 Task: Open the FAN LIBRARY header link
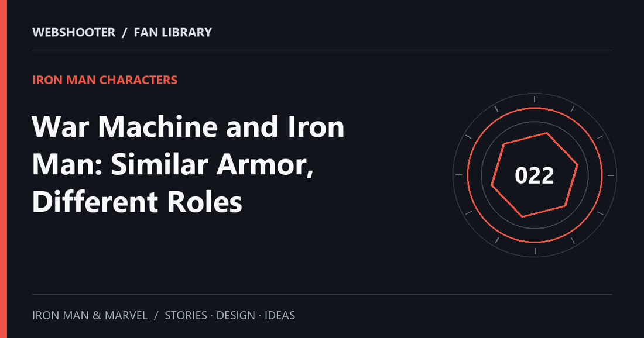[x=173, y=32]
